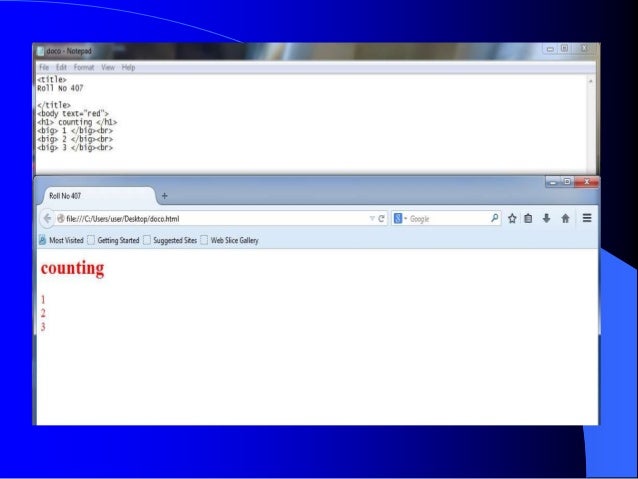This screenshot has height=479, width=638.
Task: Click the number 2 on the web page
Action: 43,313
